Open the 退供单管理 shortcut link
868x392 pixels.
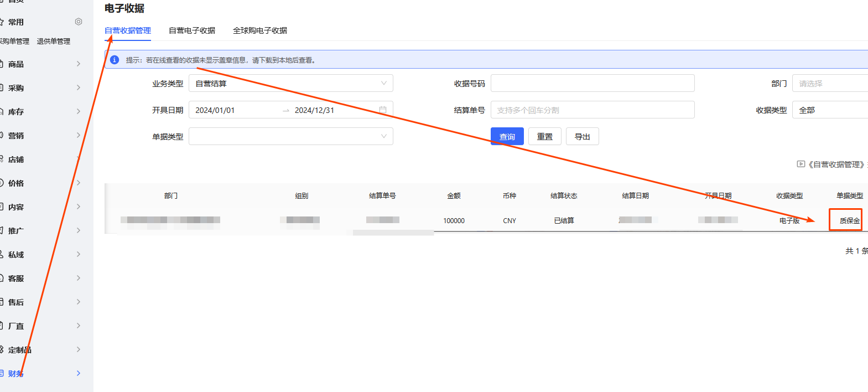(54, 42)
